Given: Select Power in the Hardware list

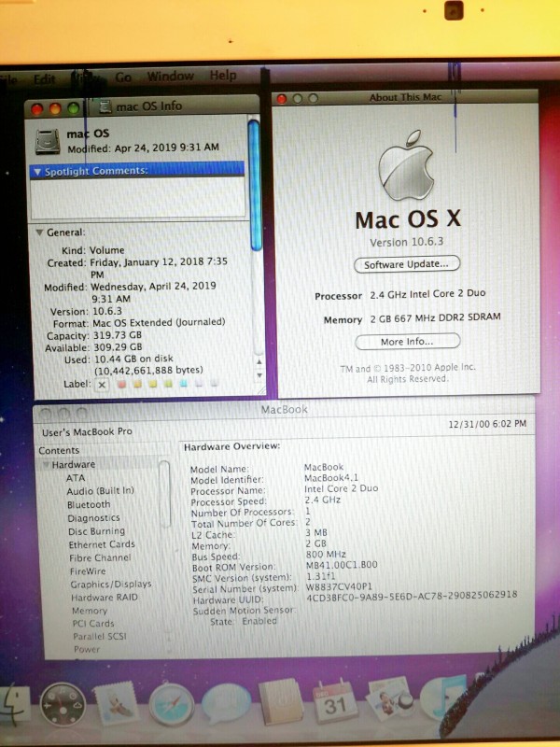Looking at the screenshot, I should point(87,649).
